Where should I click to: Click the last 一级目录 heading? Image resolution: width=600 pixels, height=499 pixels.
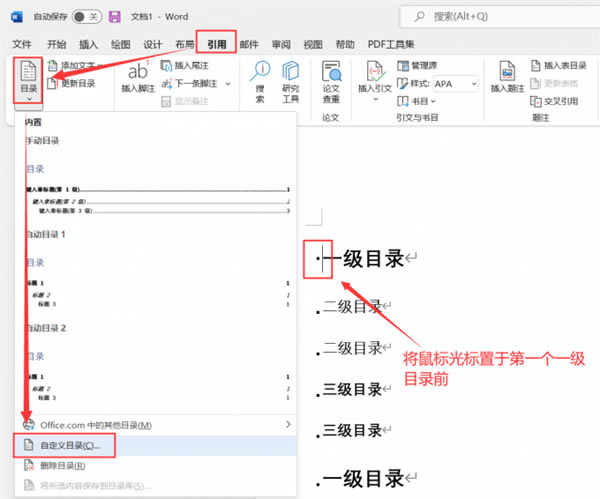tap(364, 478)
